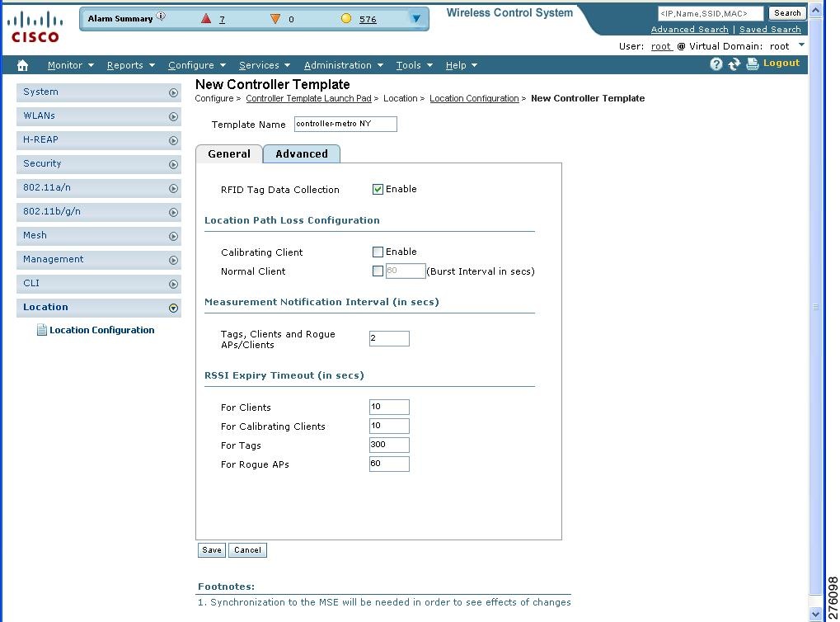Click the top search input field

(711, 13)
